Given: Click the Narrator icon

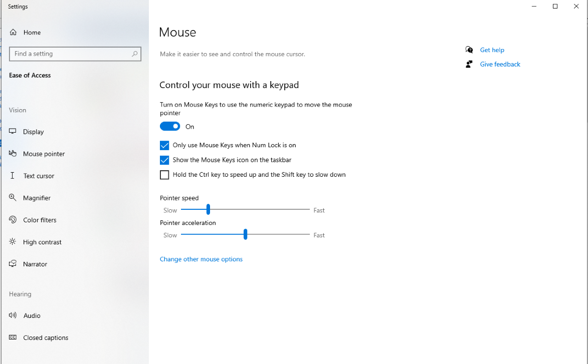Looking at the screenshot, I should (13, 264).
